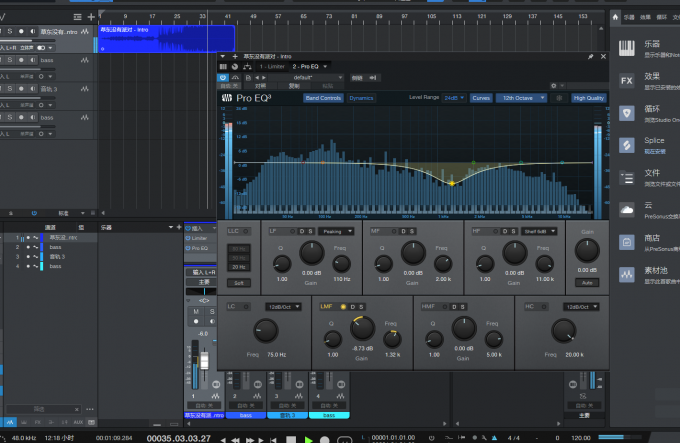Image resolution: width=680 pixels, height=443 pixels.
Task: Click the LLC Soft button
Action: coord(239,283)
